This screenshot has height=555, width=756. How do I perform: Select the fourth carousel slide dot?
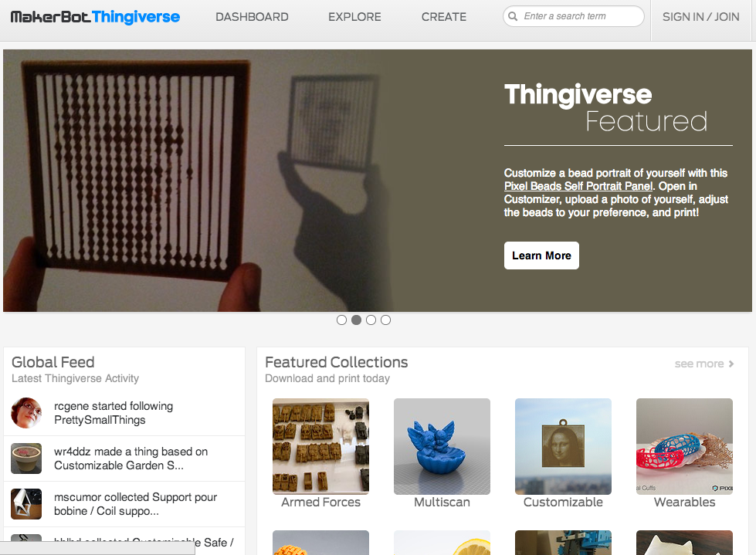[x=385, y=320]
